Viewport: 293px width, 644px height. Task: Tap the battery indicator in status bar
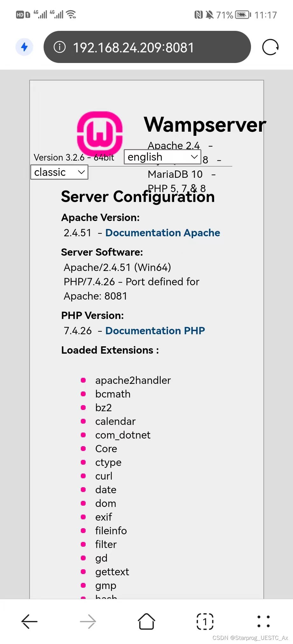(x=243, y=15)
